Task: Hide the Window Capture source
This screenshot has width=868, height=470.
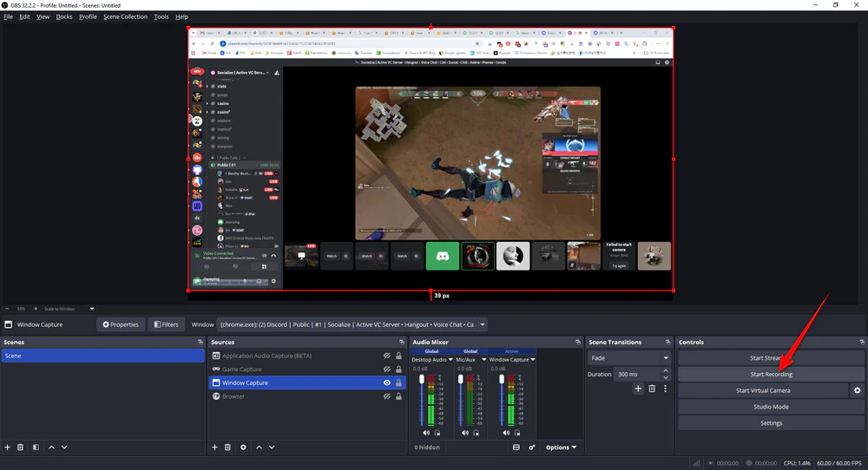Action: coord(387,382)
